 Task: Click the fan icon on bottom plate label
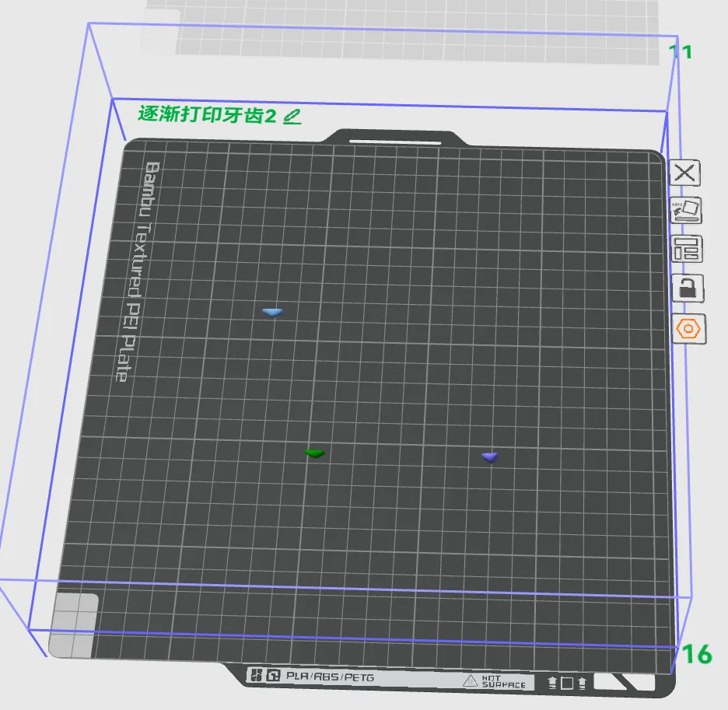click(x=254, y=677)
